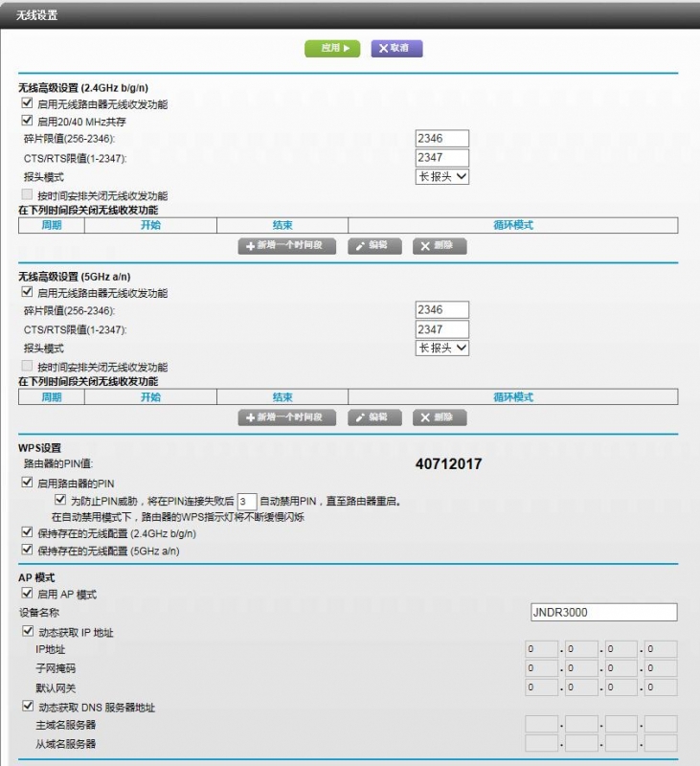This screenshot has height=766, width=700.
Task: Click 开始 column header in 5GHz table
Action: (x=150, y=396)
